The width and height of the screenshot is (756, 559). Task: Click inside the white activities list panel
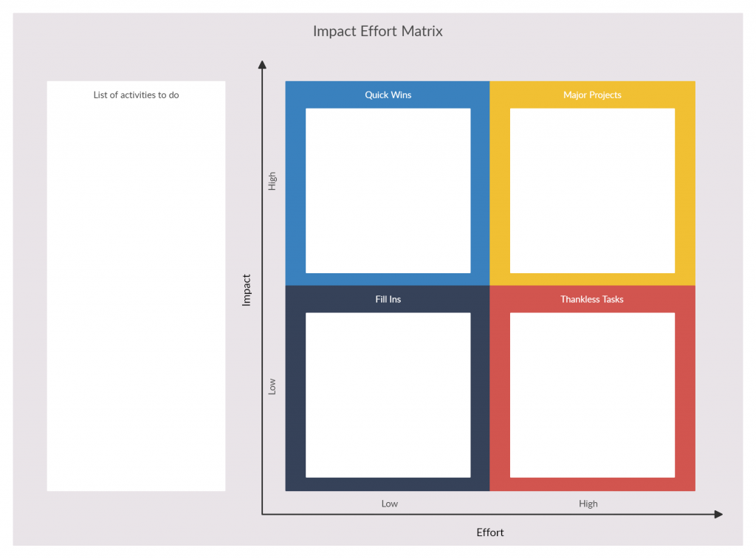tap(136, 295)
